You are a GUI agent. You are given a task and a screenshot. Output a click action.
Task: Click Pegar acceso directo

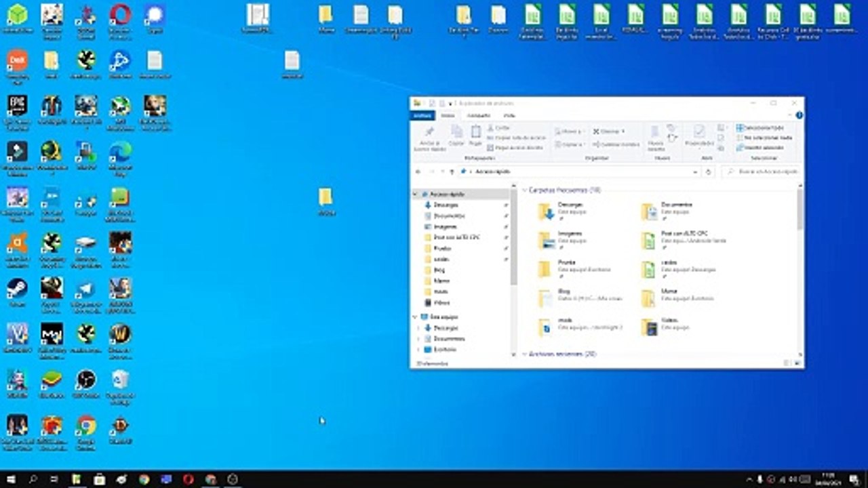515,147
